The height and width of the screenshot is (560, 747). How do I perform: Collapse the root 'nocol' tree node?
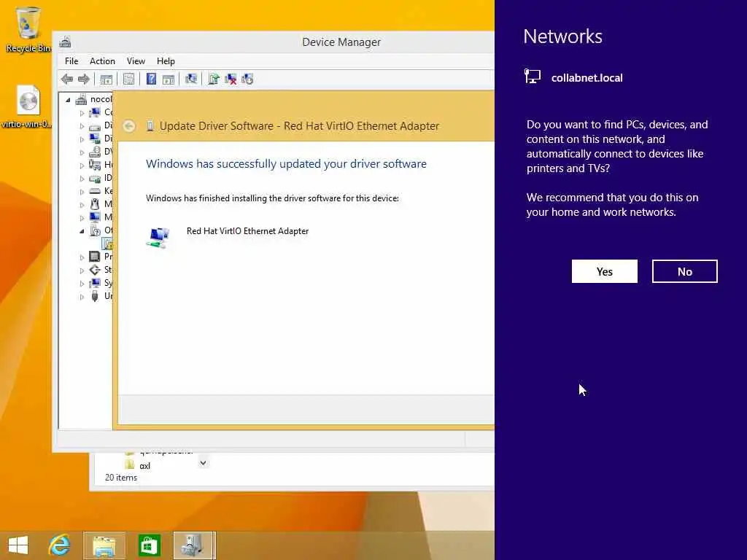[x=68, y=99]
